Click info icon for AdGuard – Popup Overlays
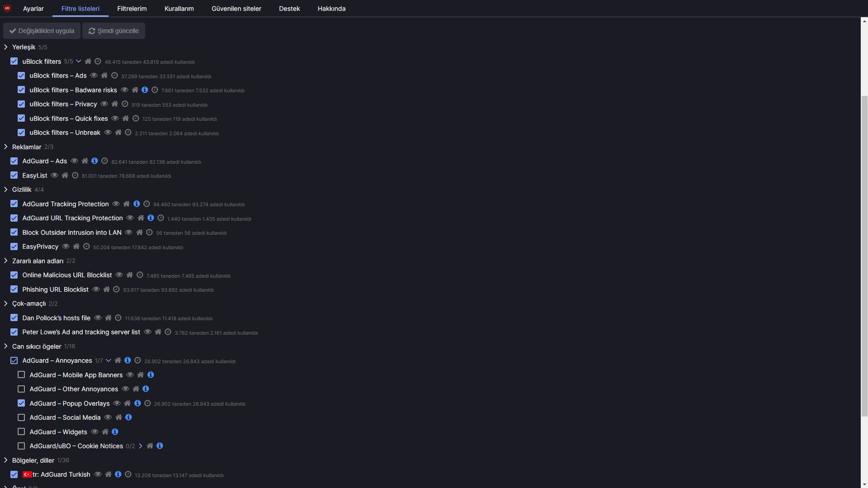The height and width of the screenshot is (488, 868). pos(138,403)
